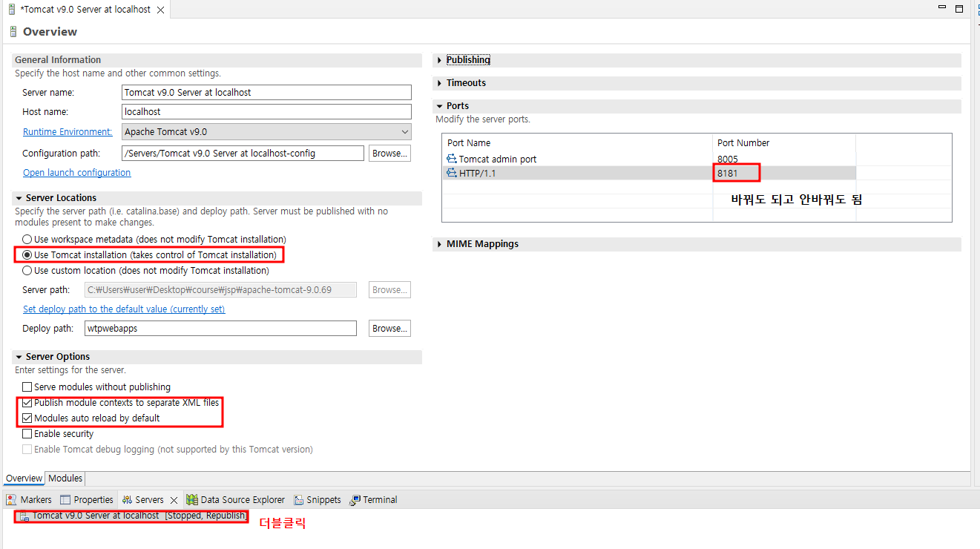This screenshot has width=980, height=549.
Task: Enable Serve modules without publishing
Action: 27,387
